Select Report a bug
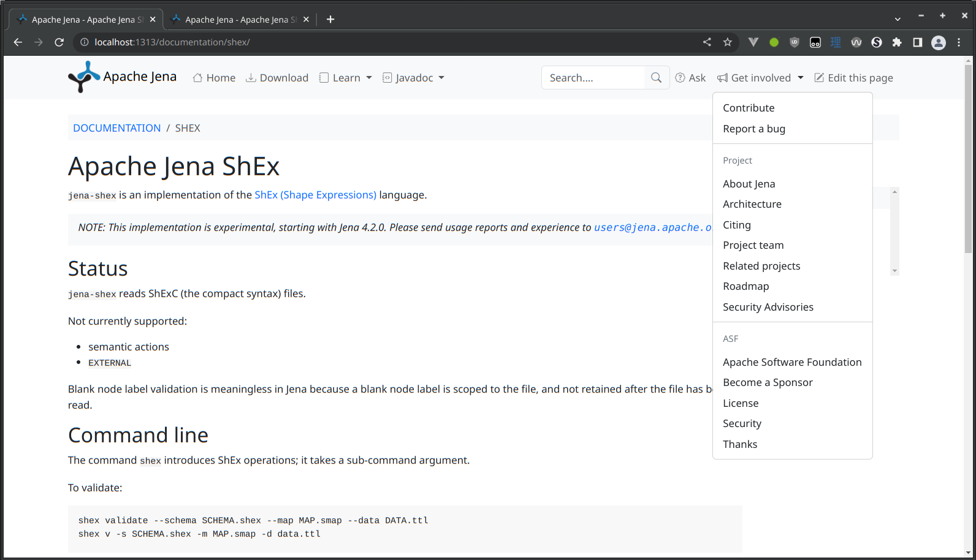This screenshot has width=976, height=560. 793,129
